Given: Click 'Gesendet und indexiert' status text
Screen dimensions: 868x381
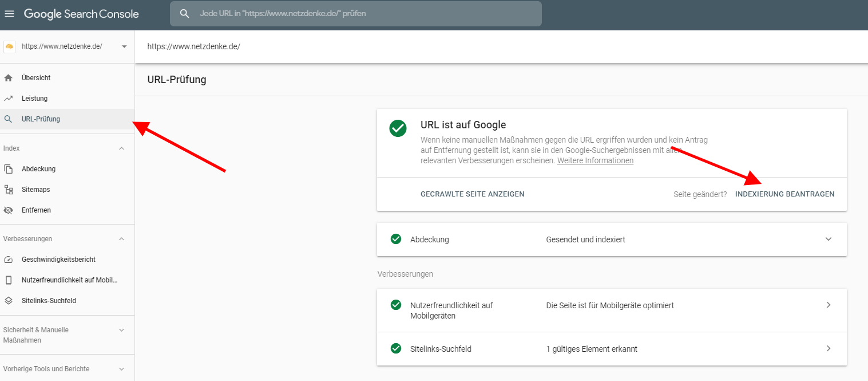Looking at the screenshot, I should point(585,239).
